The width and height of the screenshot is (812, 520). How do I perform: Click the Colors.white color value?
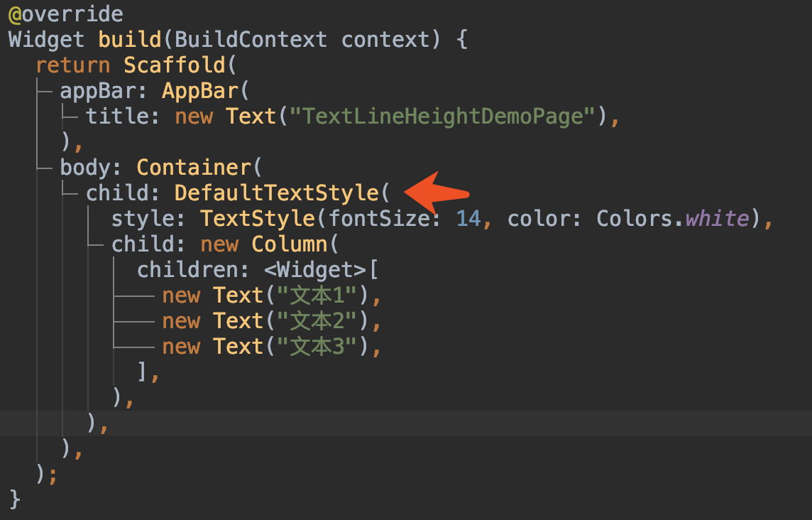(x=673, y=219)
